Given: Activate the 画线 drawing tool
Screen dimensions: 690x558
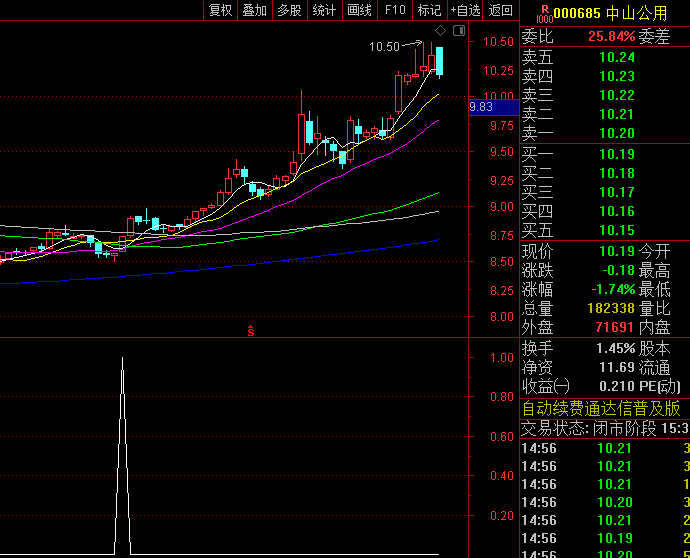Looking at the screenshot, I should [360, 10].
